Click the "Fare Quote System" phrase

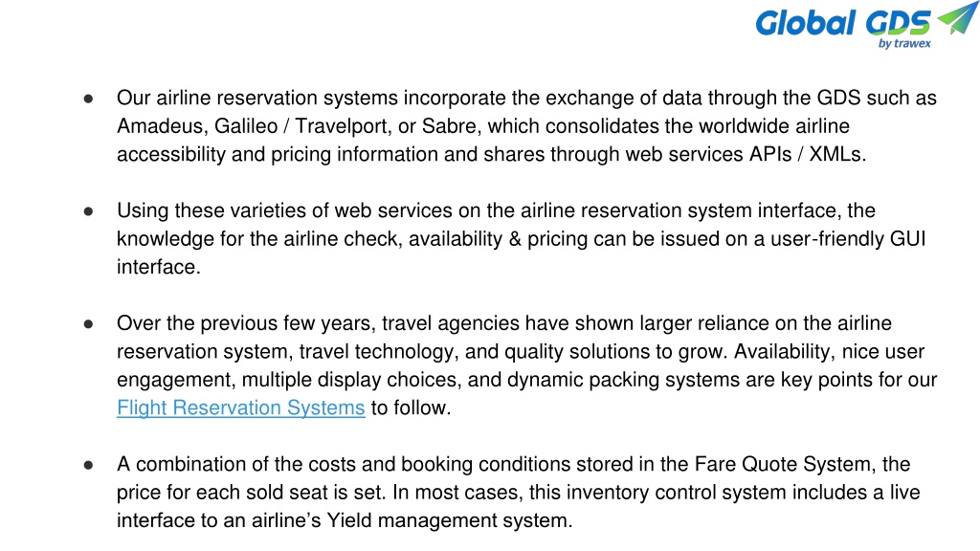[782, 464]
